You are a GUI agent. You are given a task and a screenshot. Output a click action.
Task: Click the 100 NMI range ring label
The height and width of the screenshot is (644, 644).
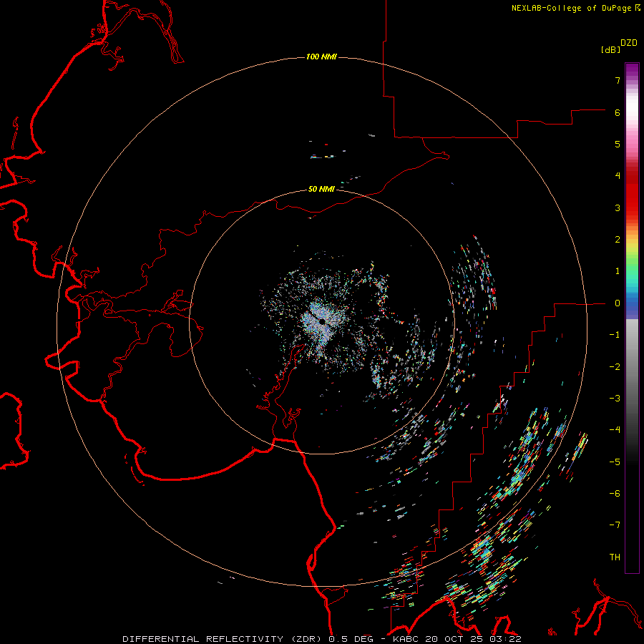tap(321, 57)
